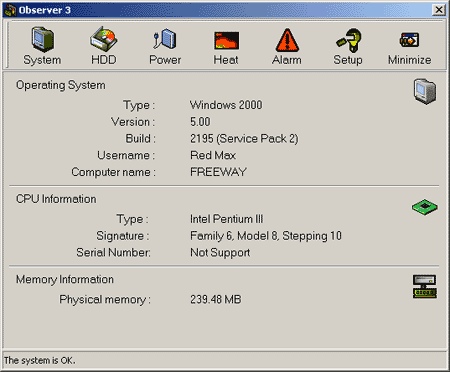Click the CPU Information section heading
Screen dimensions: 450x372
[x=56, y=199]
